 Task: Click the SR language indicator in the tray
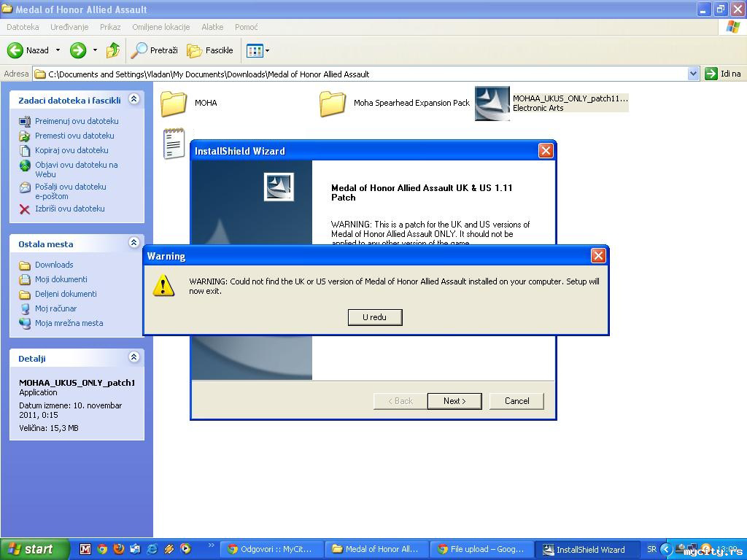click(651, 549)
